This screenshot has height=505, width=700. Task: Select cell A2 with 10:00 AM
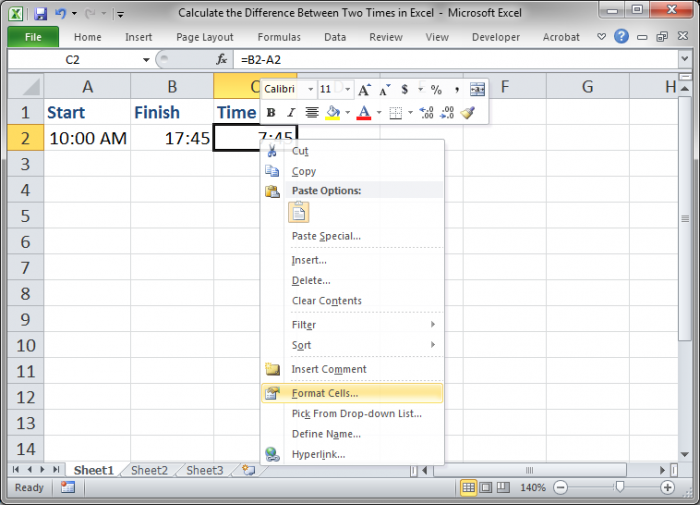(88, 138)
